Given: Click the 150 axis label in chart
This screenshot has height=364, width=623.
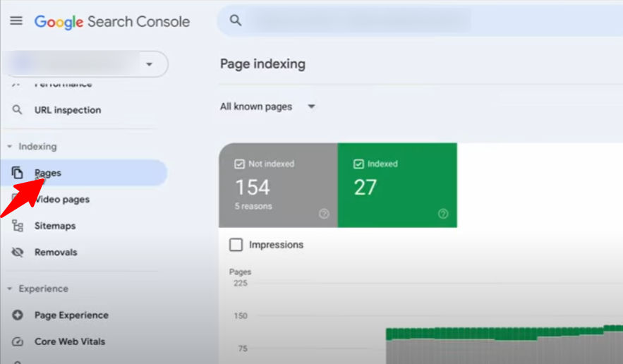Looking at the screenshot, I should [241, 316].
